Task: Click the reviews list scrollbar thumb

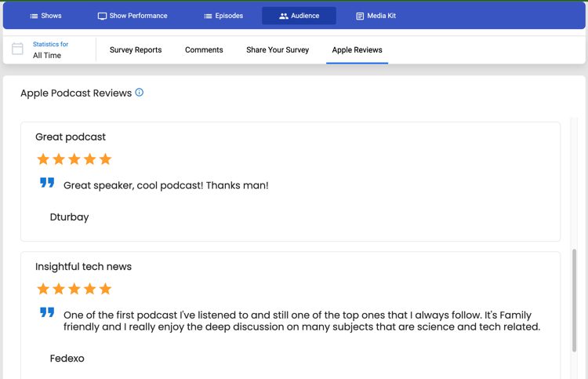Action: 574,301
